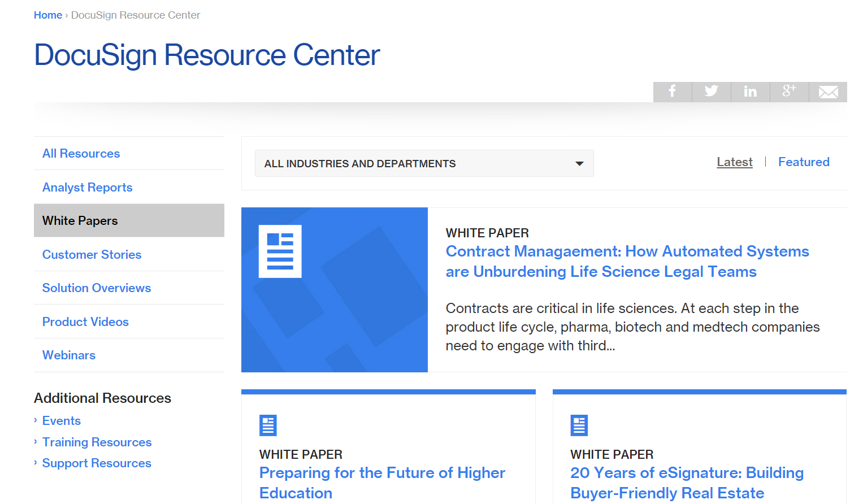Navigate to Home via breadcrumb
Viewport: 850px width, 504px height.
tap(47, 15)
